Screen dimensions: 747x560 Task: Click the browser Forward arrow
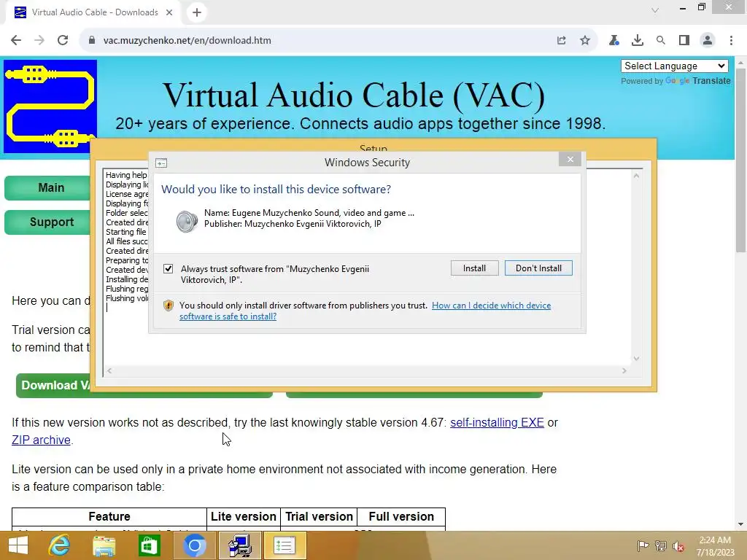(39, 41)
